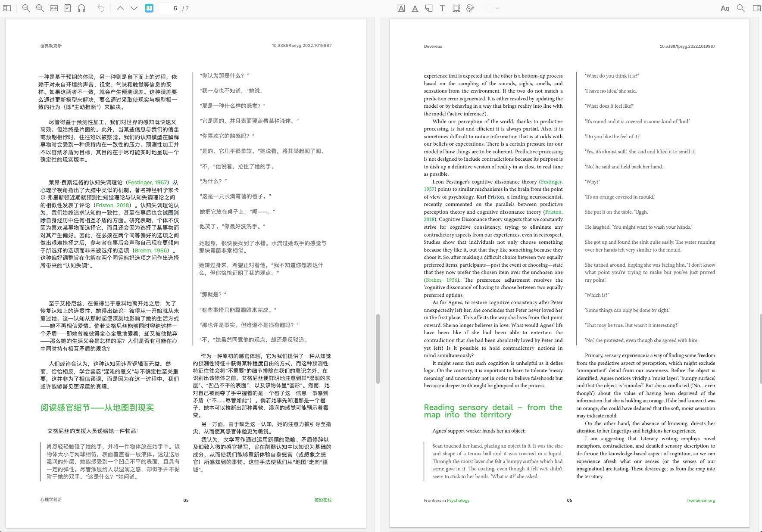
Task: Zoom in on the document
Action: click(x=40, y=8)
